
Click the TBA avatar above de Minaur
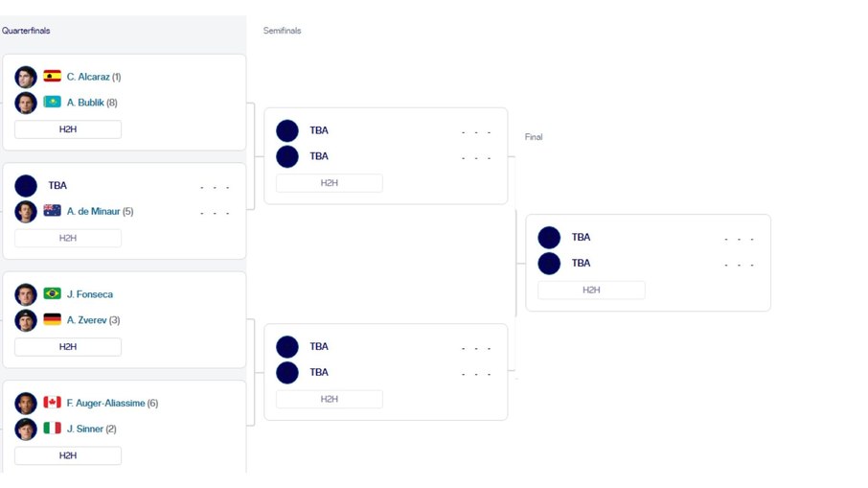26,186
